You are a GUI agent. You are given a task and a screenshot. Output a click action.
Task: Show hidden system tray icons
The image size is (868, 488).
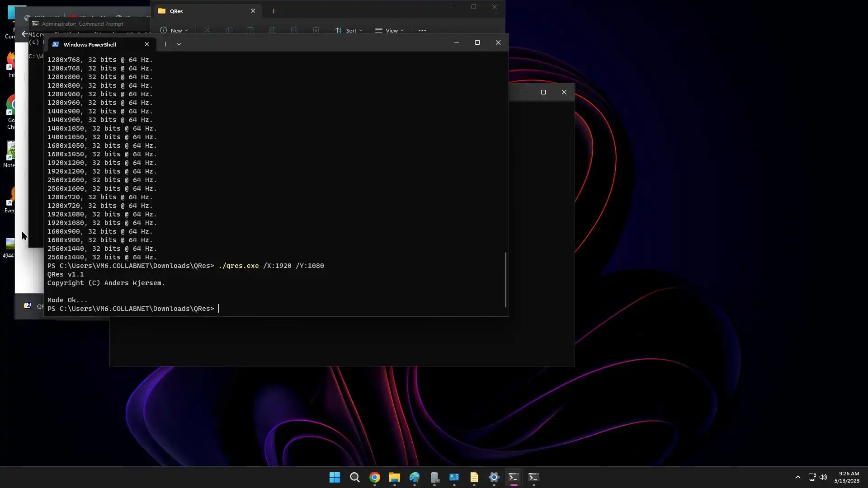tap(798, 477)
